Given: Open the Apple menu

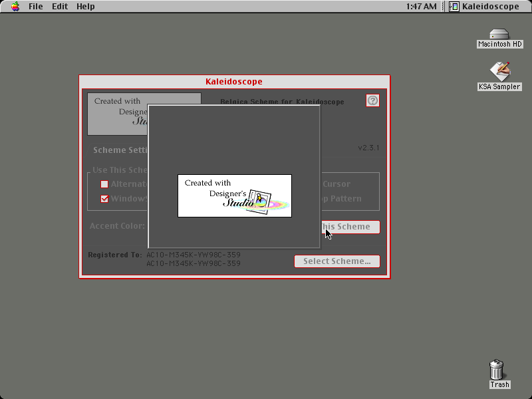Looking at the screenshot, I should [15, 7].
